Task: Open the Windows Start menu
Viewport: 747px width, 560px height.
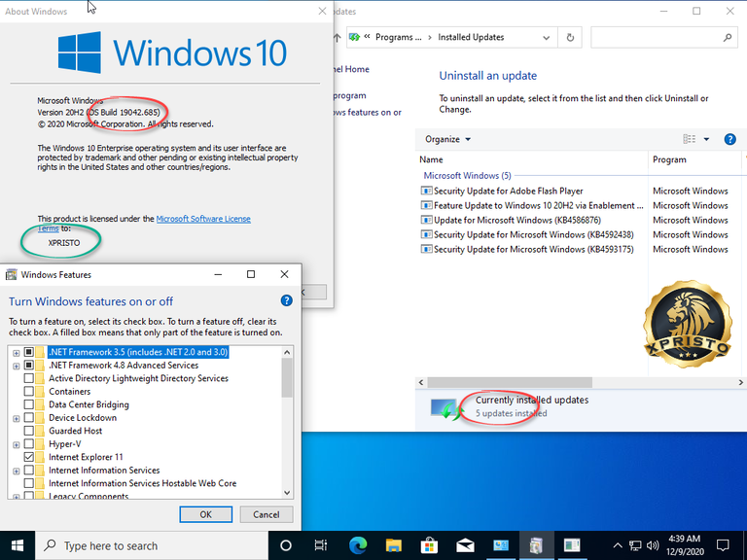Action: click(18, 545)
